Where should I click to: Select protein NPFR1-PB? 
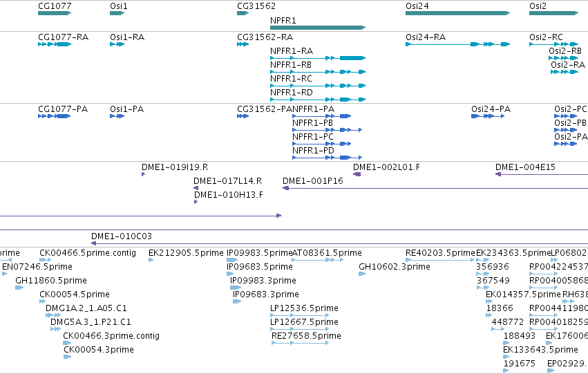[x=327, y=130]
